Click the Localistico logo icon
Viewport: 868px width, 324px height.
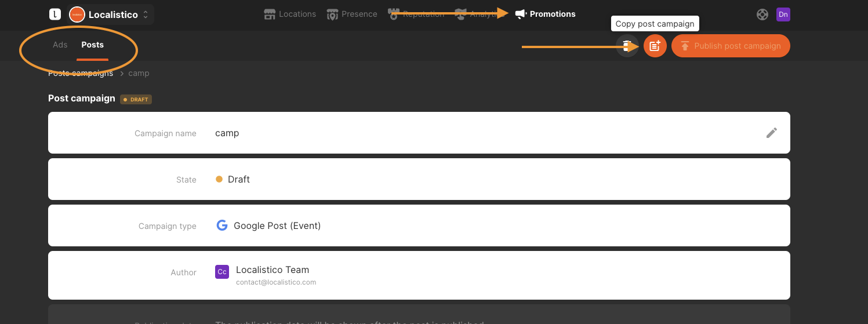point(55,14)
